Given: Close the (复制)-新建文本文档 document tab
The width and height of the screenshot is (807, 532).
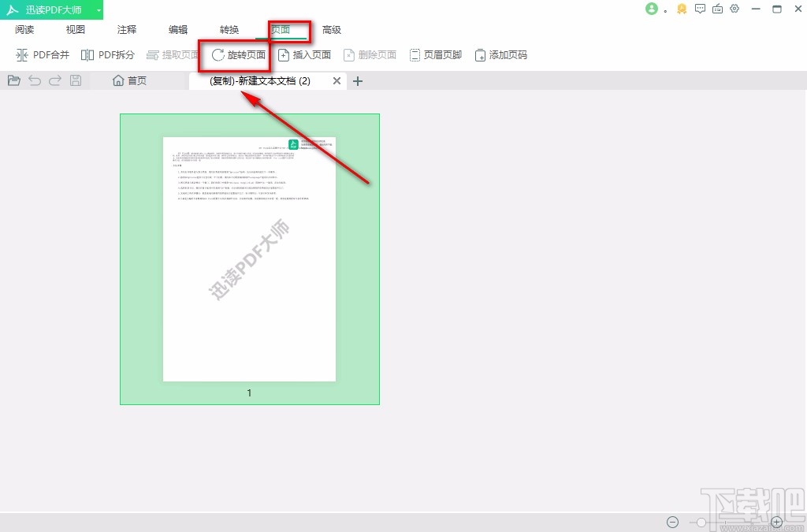Looking at the screenshot, I should click(336, 80).
